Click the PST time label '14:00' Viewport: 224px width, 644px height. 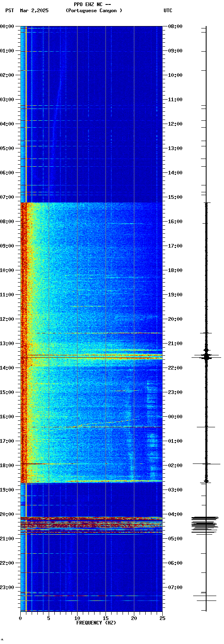click(7, 368)
